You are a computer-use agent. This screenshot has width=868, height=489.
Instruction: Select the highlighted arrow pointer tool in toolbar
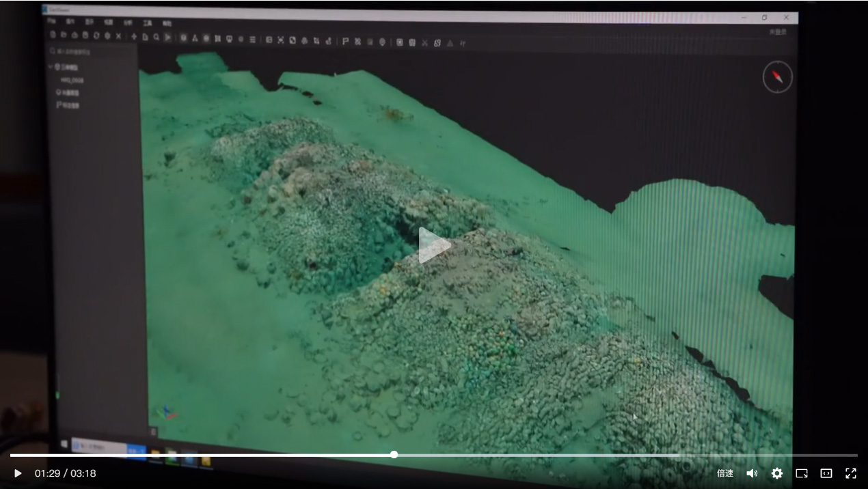(167, 38)
